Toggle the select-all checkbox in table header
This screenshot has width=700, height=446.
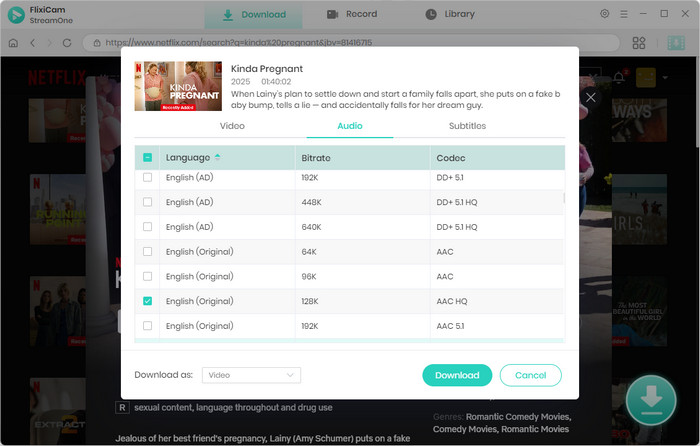(147, 158)
